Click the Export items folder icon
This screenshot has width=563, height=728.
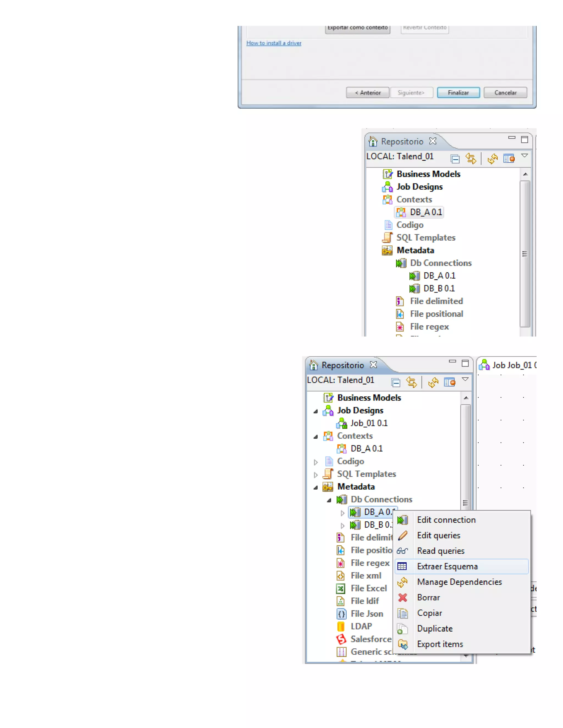pyautogui.click(x=402, y=644)
